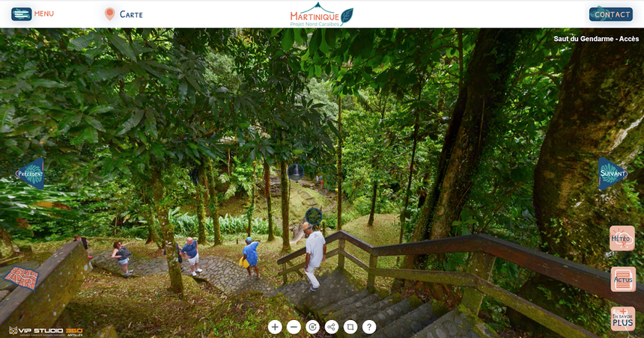Open the share options icon
Viewport: 644px width, 338px height.
click(332, 327)
